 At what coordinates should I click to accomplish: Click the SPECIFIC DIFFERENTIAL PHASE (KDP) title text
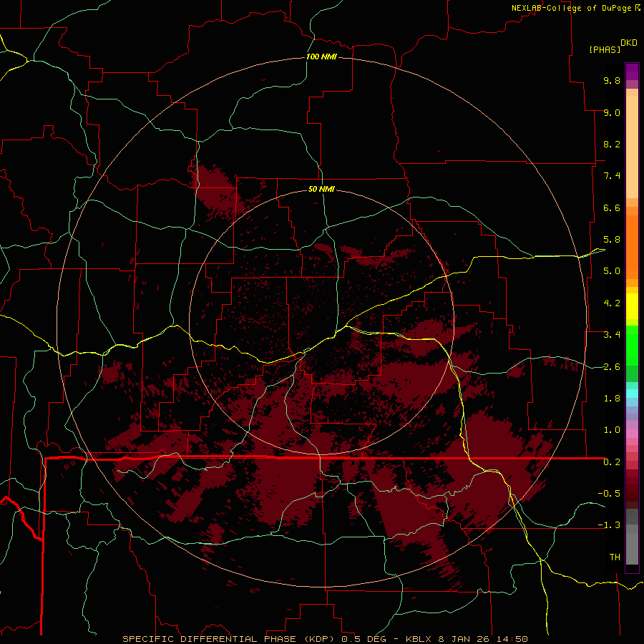[x=227, y=639]
